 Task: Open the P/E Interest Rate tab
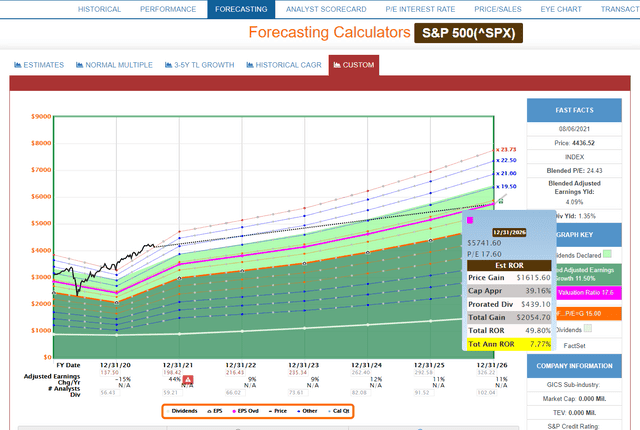[x=420, y=9]
